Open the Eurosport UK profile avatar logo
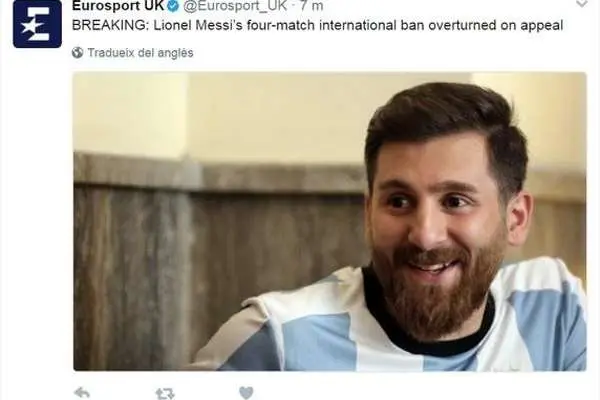 (x=37, y=24)
